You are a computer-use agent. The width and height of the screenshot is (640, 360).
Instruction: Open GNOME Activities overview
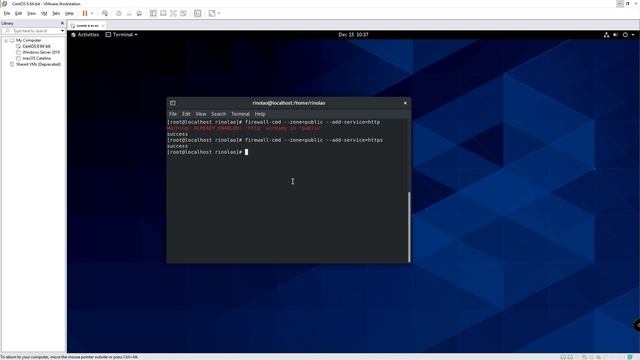pyautogui.click(x=85, y=35)
